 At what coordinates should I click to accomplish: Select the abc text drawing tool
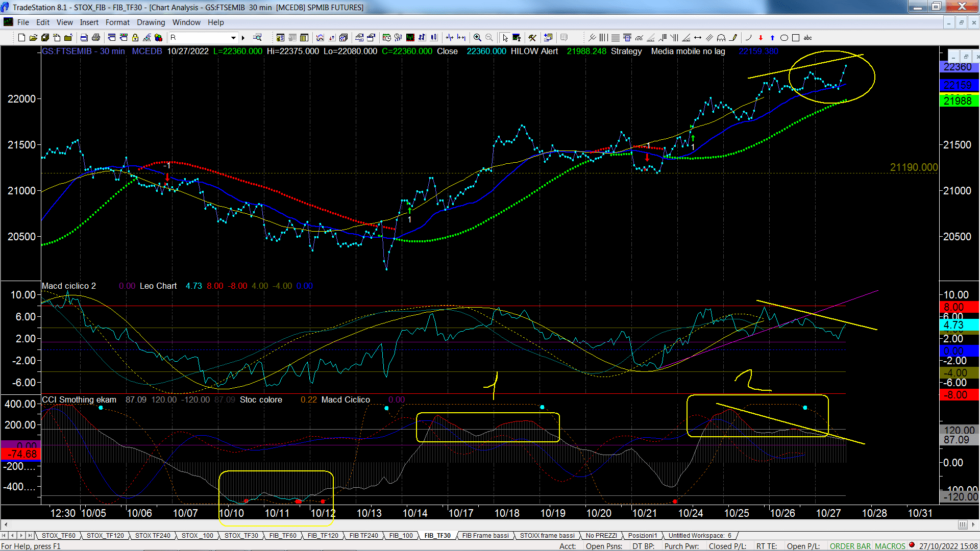(807, 38)
